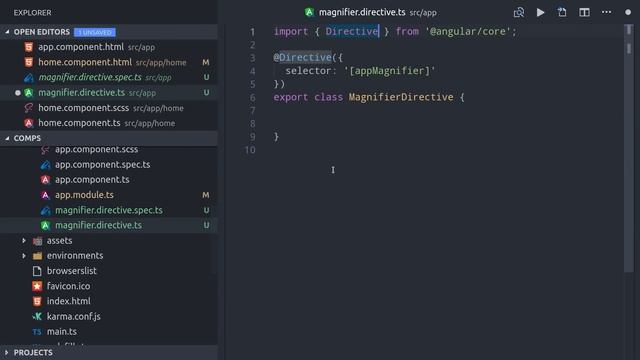The height and width of the screenshot is (360, 640).
Task: Open favicon.ico file
Action: coord(109,286)
